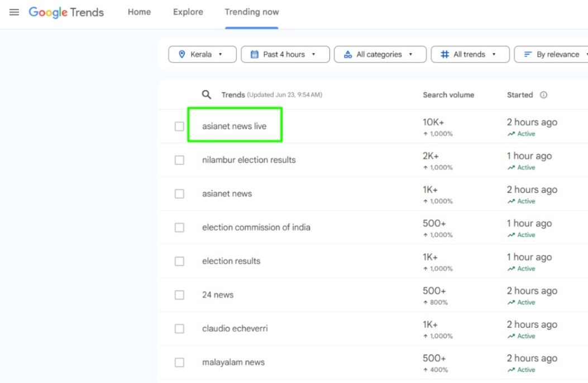The image size is (588, 383).
Task: Go to the Home tab
Action: click(x=139, y=12)
